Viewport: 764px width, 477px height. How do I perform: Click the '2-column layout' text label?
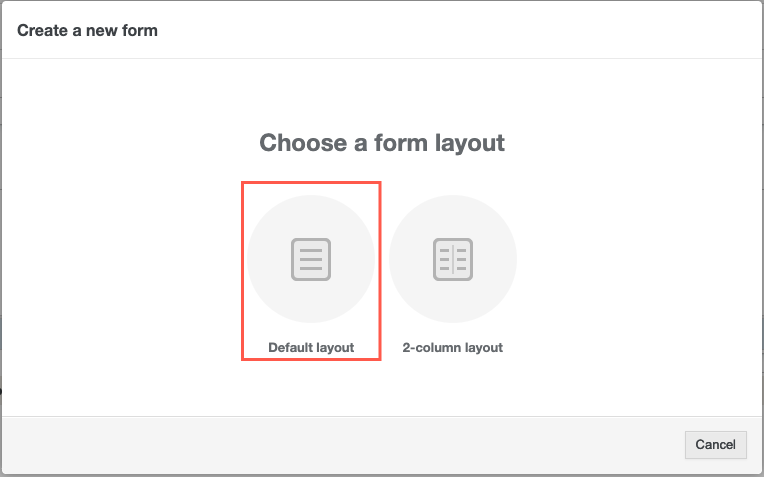[x=453, y=348]
